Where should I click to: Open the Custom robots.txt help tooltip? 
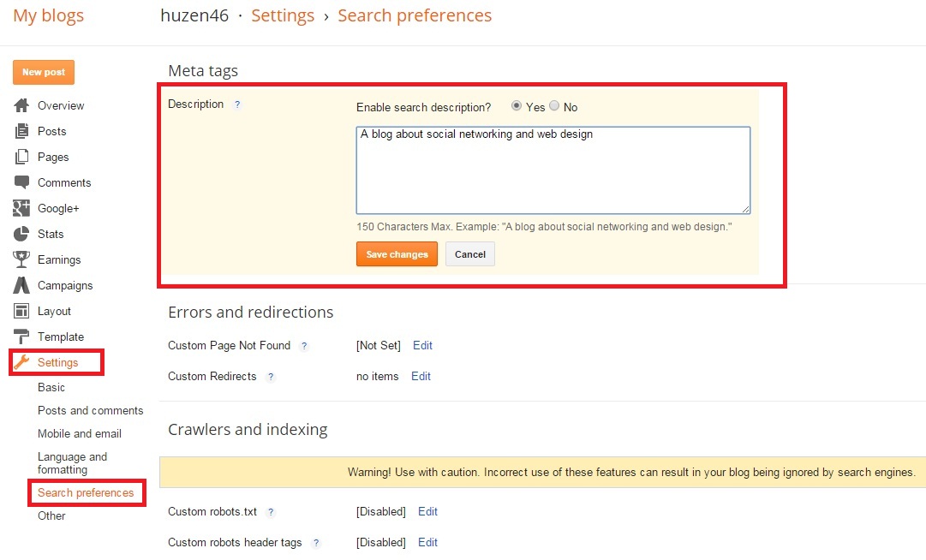tap(272, 512)
